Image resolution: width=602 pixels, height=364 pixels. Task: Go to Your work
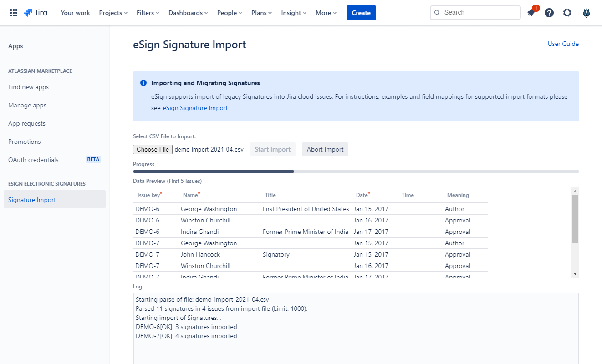pyautogui.click(x=76, y=13)
